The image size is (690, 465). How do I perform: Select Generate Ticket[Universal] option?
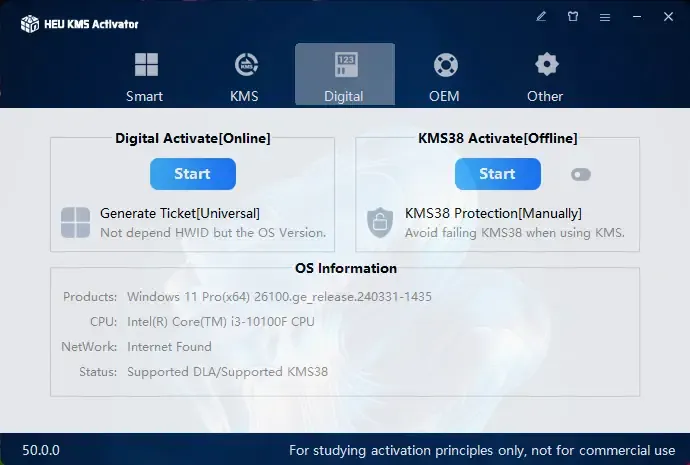180,213
